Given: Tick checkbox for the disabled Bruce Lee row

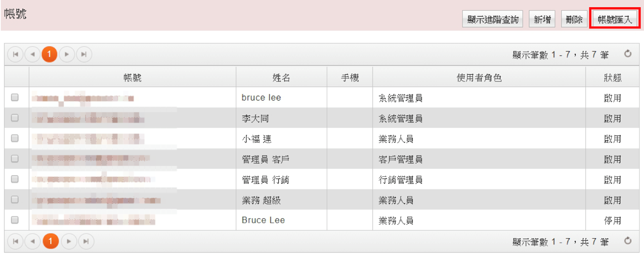Looking at the screenshot, I should click(x=15, y=220).
